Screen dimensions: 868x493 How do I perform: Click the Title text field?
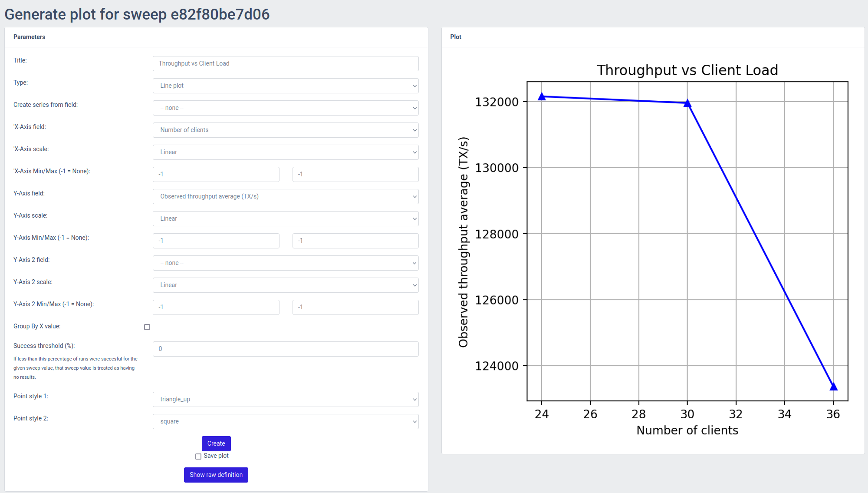pyautogui.click(x=285, y=63)
